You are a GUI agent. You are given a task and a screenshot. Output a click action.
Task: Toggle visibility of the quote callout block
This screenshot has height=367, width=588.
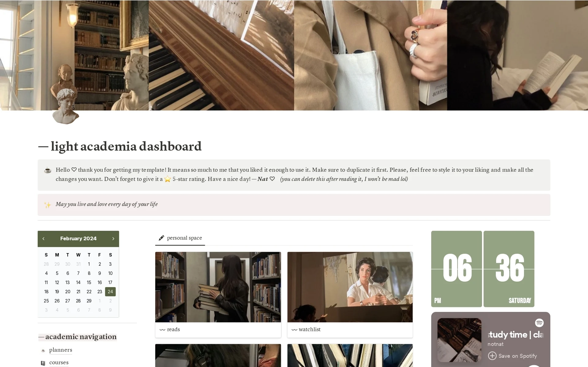(48, 204)
